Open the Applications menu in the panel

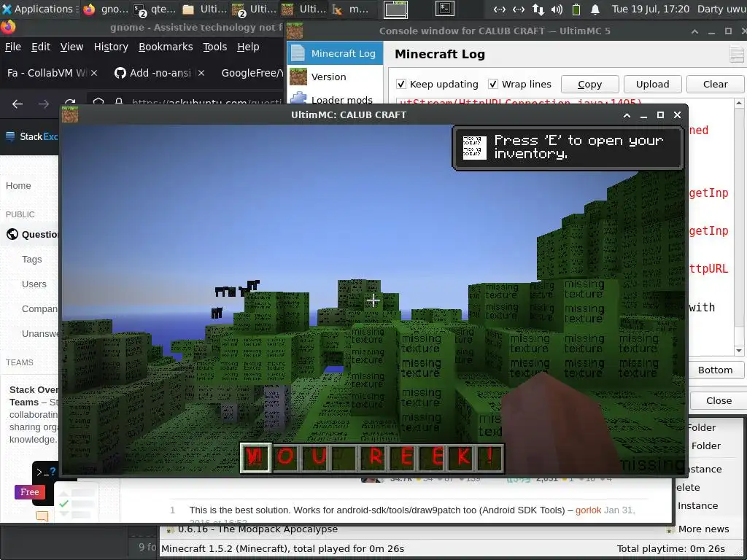click(39, 9)
